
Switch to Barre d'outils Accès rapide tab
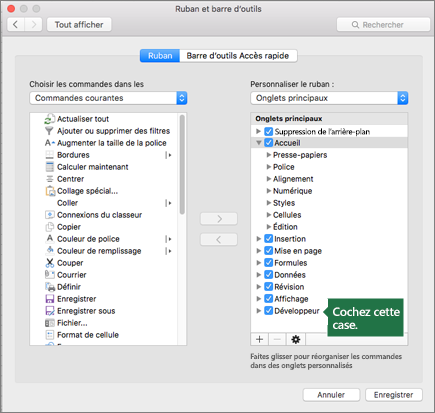click(x=238, y=56)
